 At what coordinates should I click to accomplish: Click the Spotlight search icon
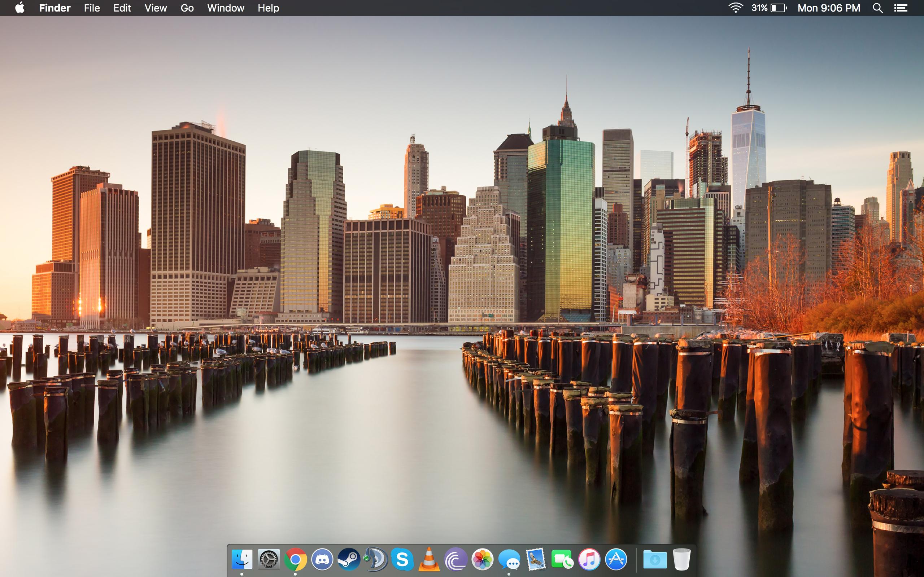click(877, 8)
